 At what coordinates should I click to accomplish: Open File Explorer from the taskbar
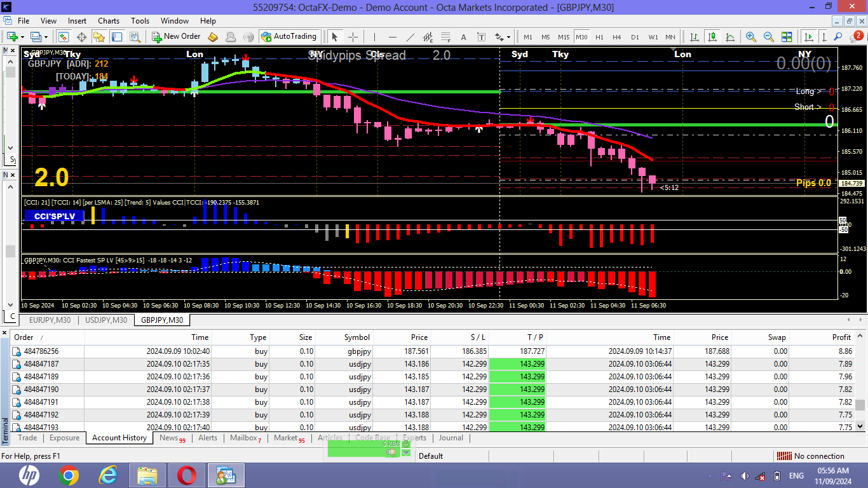click(x=147, y=475)
